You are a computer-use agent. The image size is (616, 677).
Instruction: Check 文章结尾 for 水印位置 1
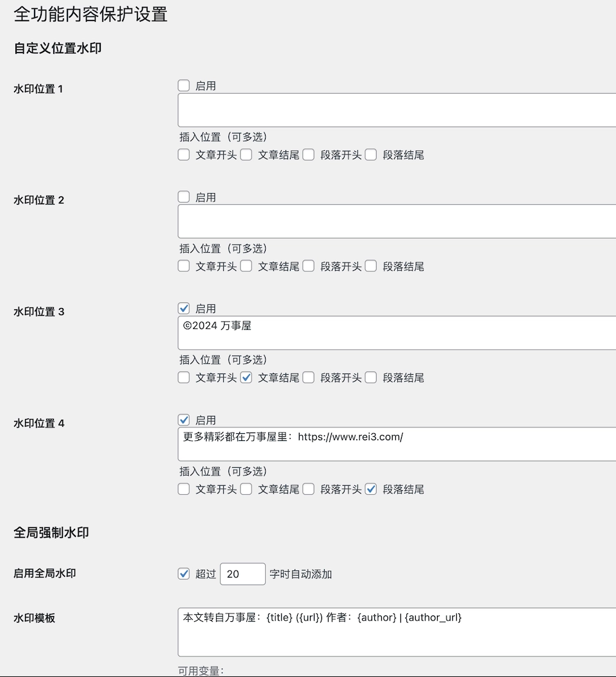click(246, 155)
